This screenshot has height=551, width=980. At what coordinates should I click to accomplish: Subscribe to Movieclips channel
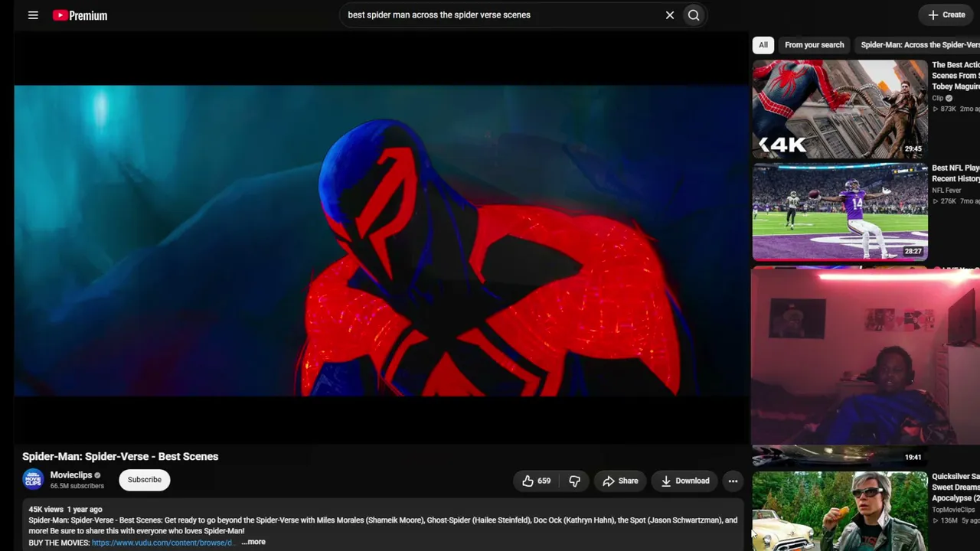click(x=145, y=480)
